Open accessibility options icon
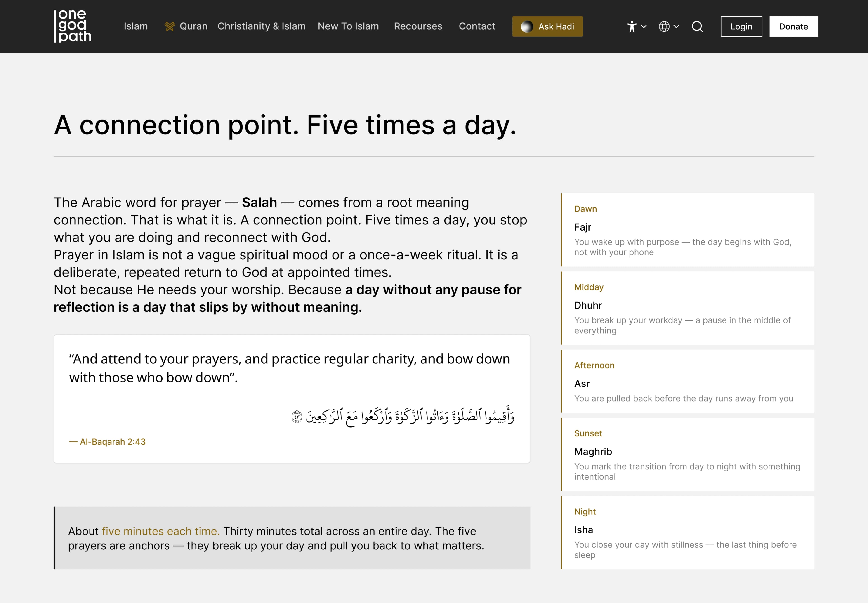Screen dimensions: 868x603 [632, 26]
